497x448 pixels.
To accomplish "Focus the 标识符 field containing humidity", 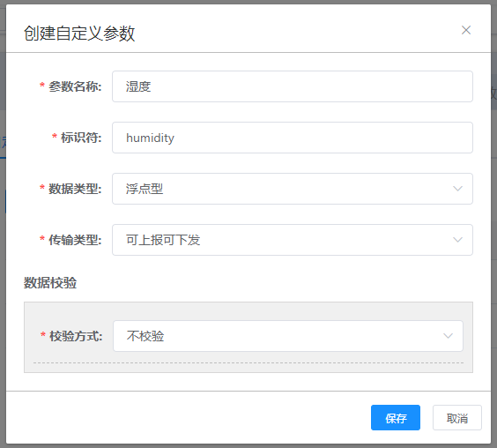I will pyautogui.click(x=293, y=138).
